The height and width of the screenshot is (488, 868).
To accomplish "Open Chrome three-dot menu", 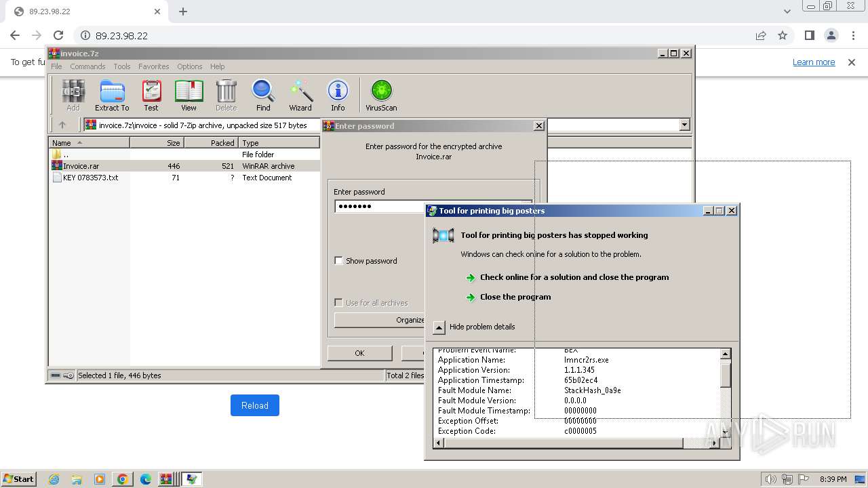I will (852, 35).
